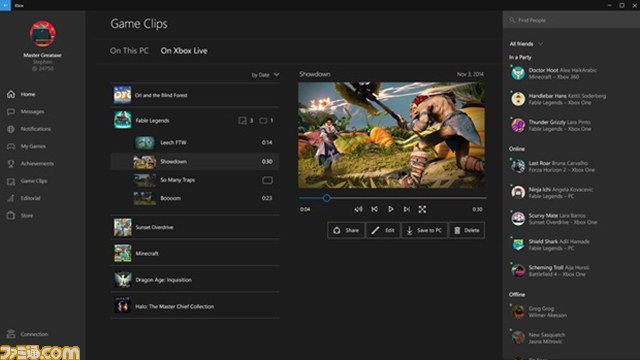Mute the clip with the volume icon
The width and height of the screenshot is (640, 360).
tap(358, 209)
